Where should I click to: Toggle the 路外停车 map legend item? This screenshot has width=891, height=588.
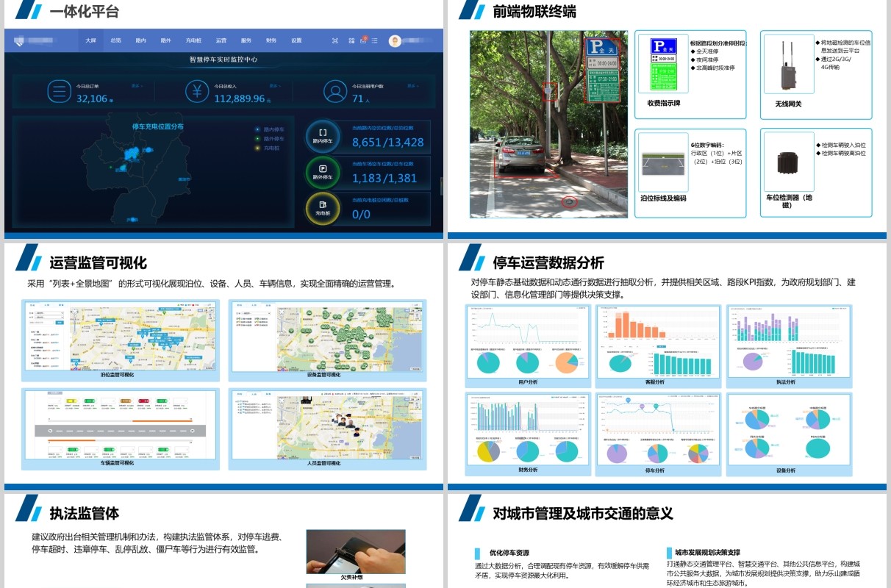(x=270, y=138)
